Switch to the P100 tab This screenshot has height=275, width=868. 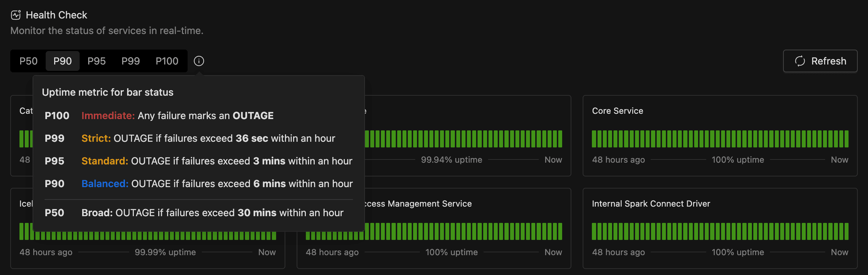point(167,61)
